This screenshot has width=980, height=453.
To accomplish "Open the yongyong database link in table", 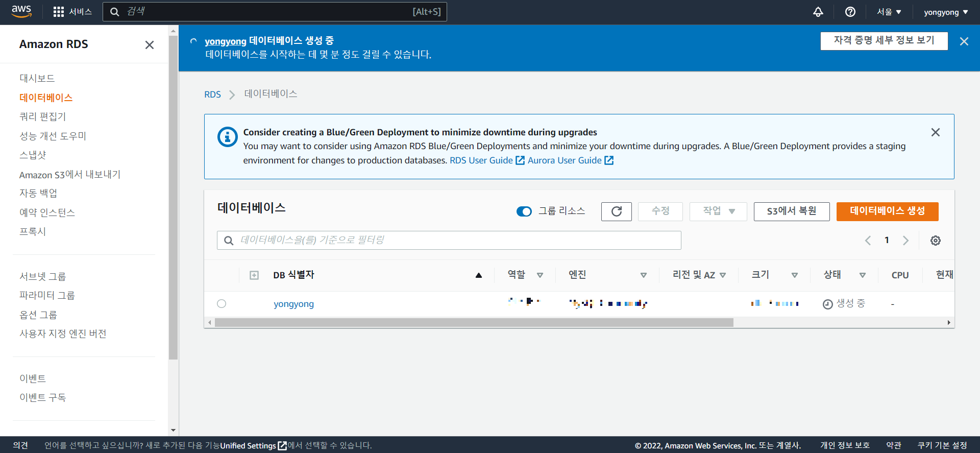I will point(293,304).
